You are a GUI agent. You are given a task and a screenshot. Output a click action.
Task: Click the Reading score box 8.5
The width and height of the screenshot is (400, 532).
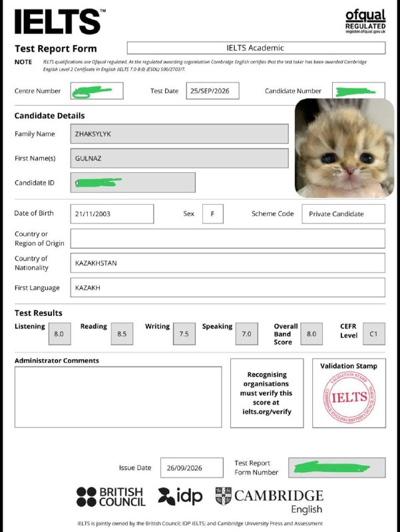[122, 334]
